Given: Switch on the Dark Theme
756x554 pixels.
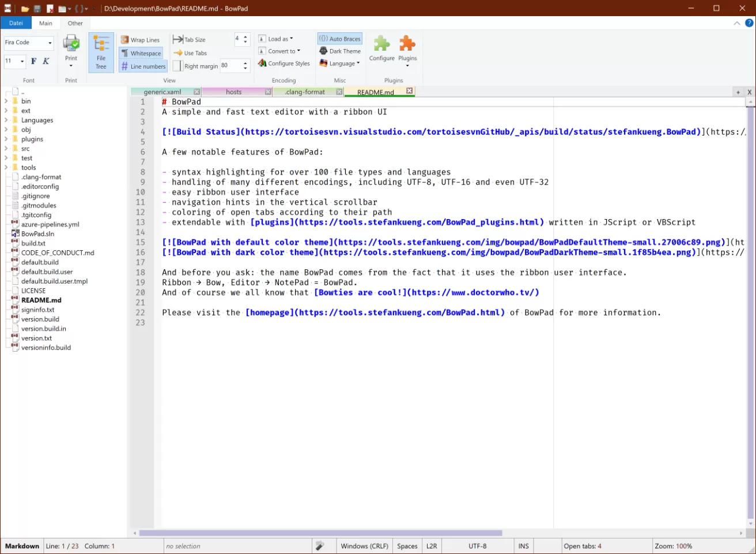Looking at the screenshot, I should pos(340,51).
